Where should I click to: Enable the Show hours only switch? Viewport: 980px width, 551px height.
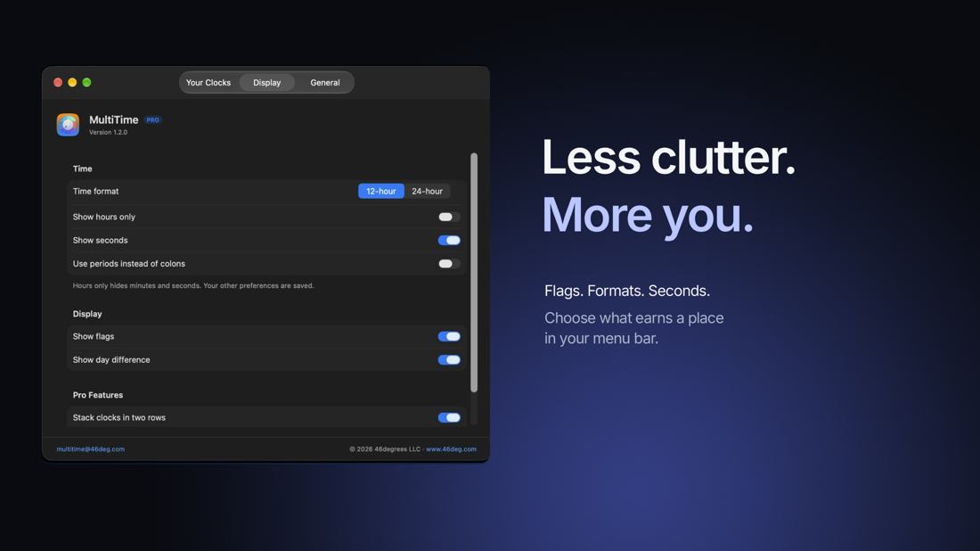[449, 217]
